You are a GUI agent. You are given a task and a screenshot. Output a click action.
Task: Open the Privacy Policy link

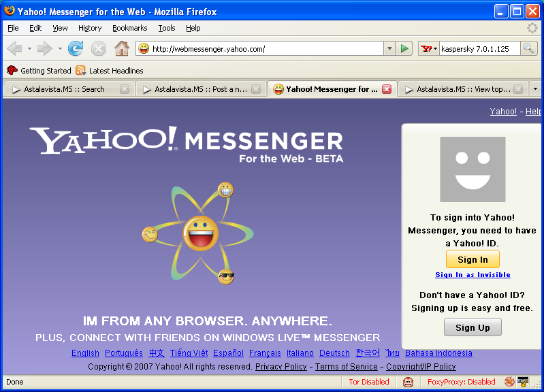click(x=281, y=367)
